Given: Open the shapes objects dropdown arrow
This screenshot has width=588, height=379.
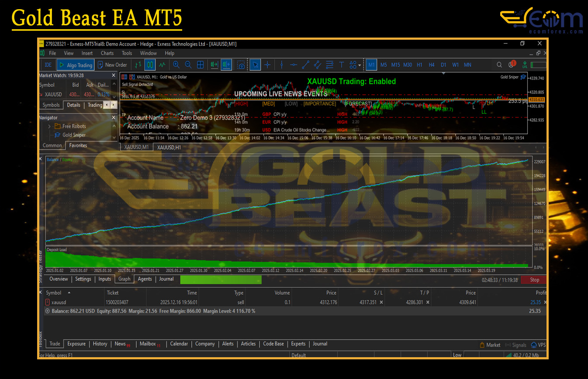Looking at the screenshot, I should pyautogui.click(x=360, y=65).
